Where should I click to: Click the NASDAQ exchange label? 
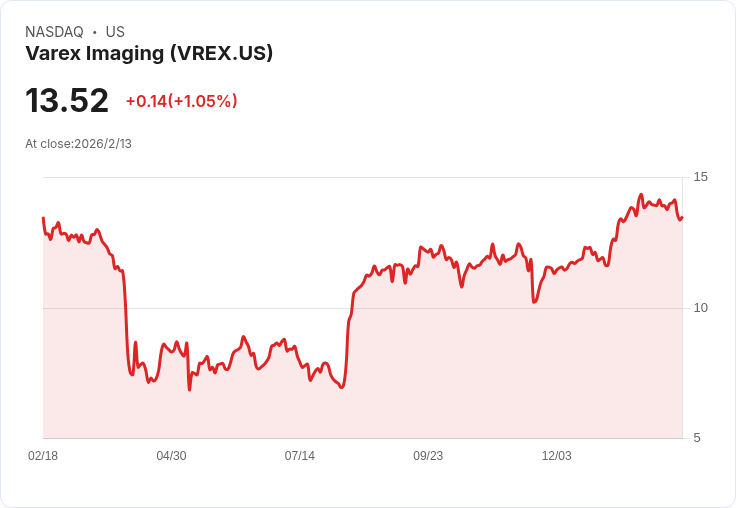54,32
